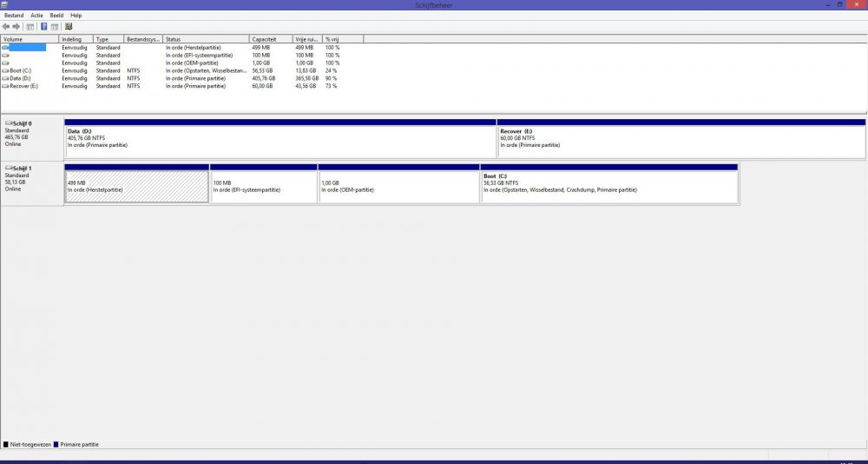Screen dimensions: 868x464
Task: Select the hatched 499 MB Herstelpartitie block
Action: coord(137,183)
